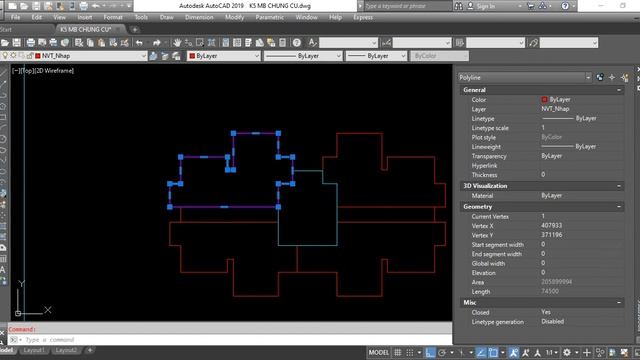
Task: Open the Help question mark in toolbar
Action: point(297,43)
